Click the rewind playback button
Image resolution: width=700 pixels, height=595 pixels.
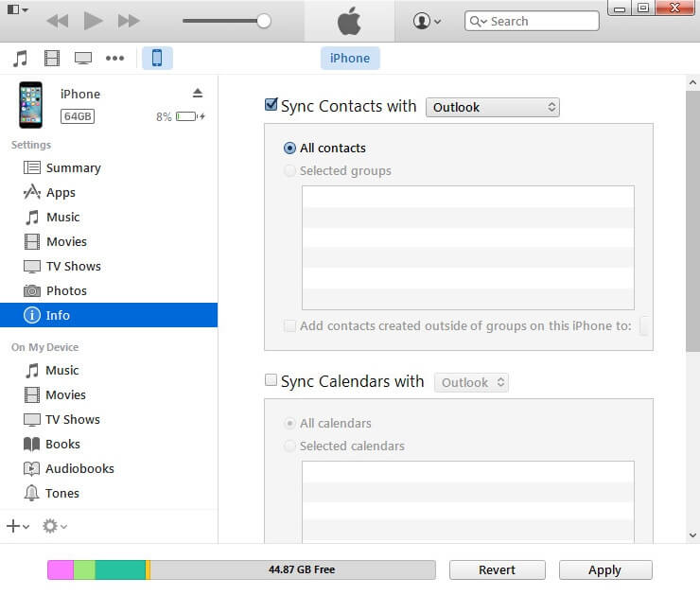[x=57, y=21]
